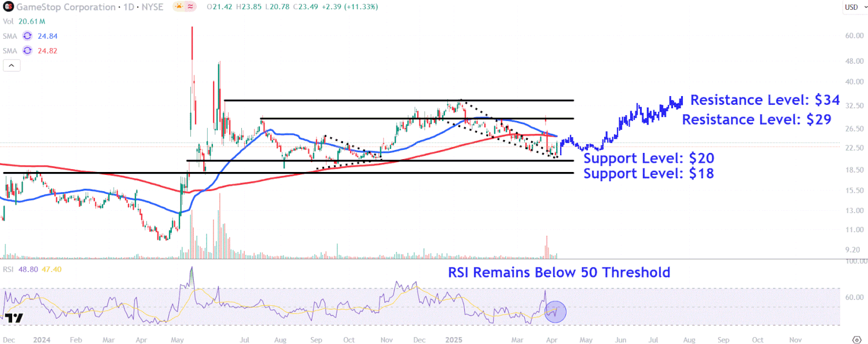Click the "RSI Remains Below 50 Threshold" note
The height and width of the screenshot is (344, 868).
pyautogui.click(x=559, y=272)
